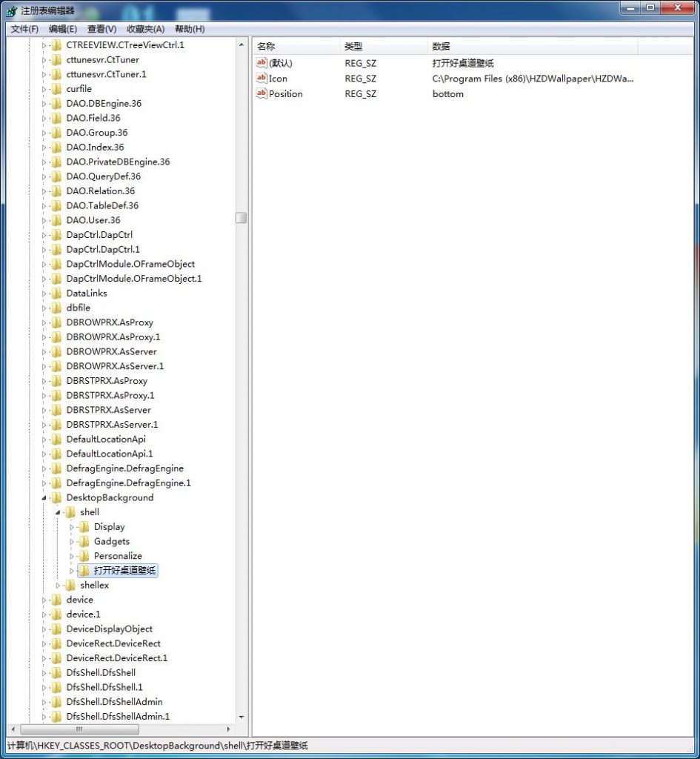Open the 收藏夹(A) menu

click(146, 29)
